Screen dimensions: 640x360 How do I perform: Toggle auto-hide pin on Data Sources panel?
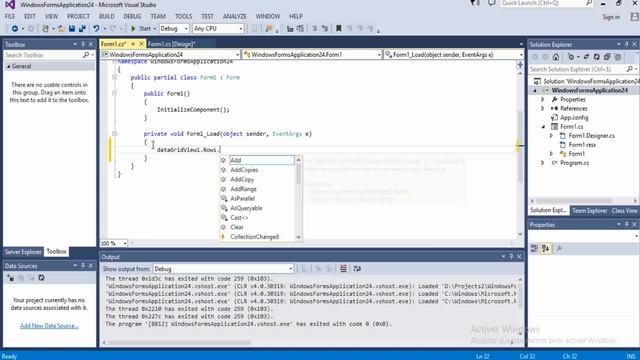coord(83,266)
